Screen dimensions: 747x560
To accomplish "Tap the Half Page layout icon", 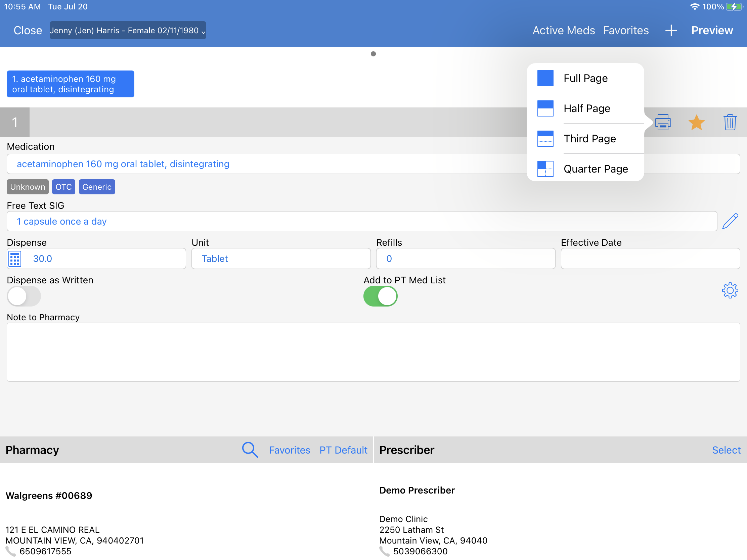I will [545, 108].
